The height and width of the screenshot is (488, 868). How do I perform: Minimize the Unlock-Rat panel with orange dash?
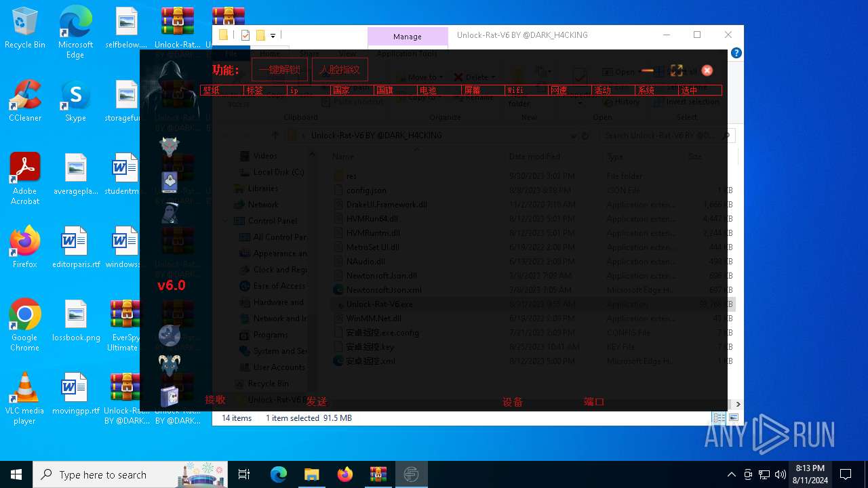tap(648, 70)
